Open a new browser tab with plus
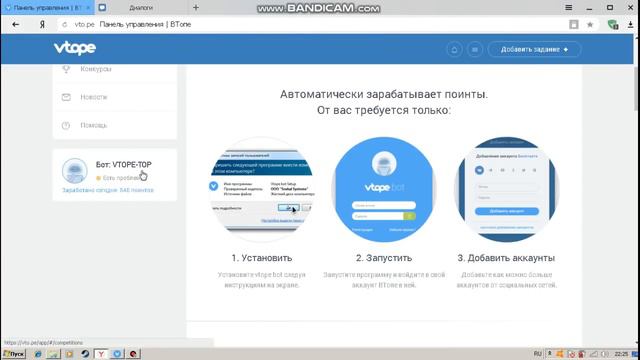Viewport: 640px width, 360px height. [x=196, y=7]
